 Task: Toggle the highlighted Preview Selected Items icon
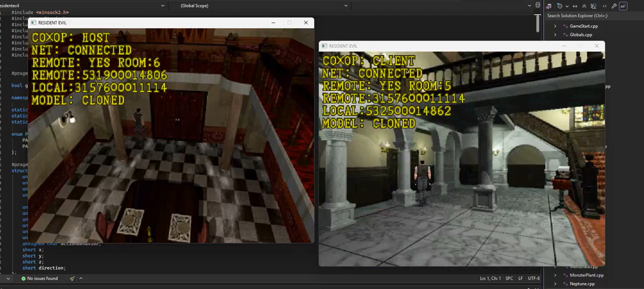(623, 6)
